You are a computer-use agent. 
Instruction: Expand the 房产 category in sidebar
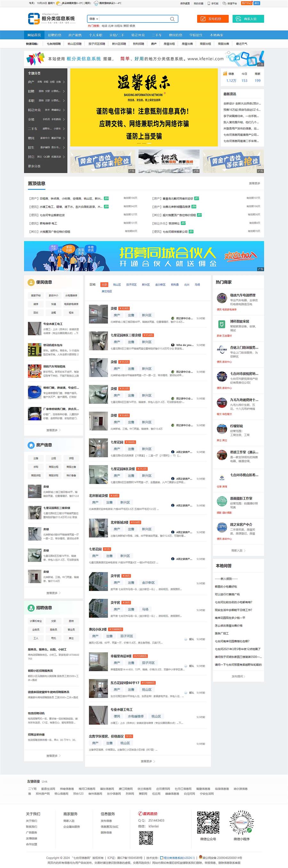[46, 82]
